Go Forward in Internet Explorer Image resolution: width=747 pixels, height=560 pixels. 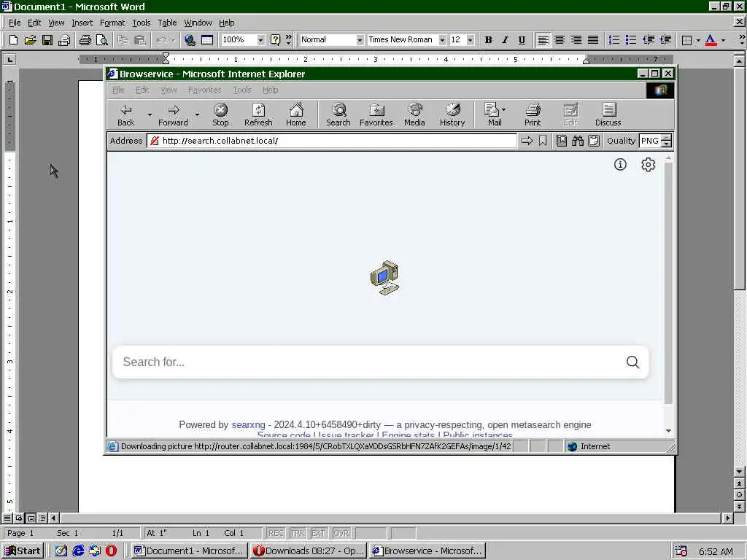pos(174,115)
